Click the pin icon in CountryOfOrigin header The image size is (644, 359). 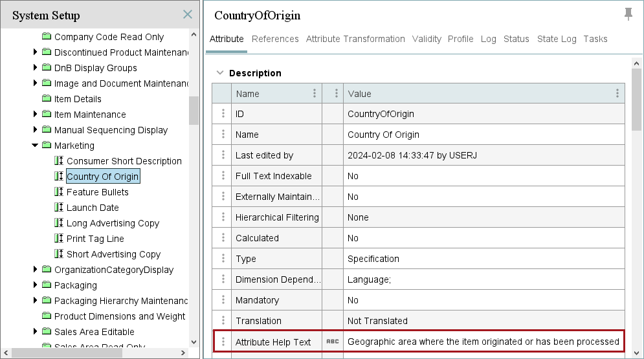[x=628, y=14]
